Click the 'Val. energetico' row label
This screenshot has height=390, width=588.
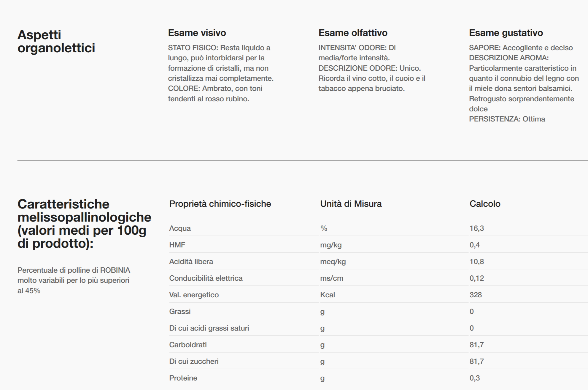tap(194, 295)
